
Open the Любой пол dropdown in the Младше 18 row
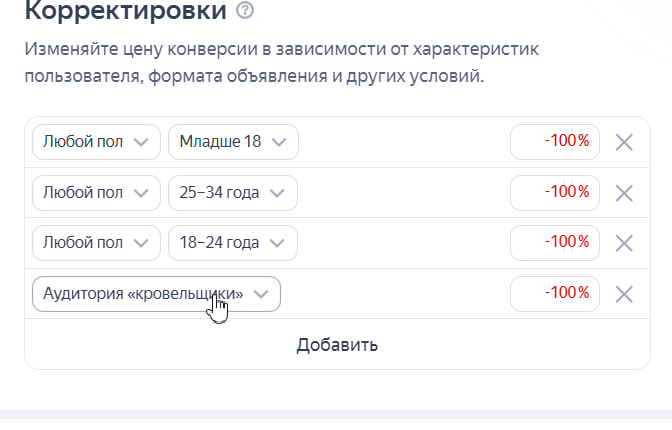coord(96,142)
